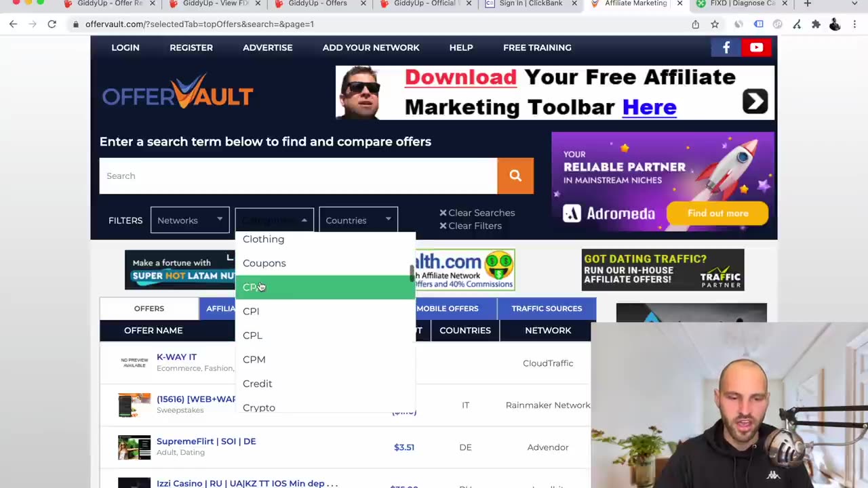This screenshot has width=868, height=488.
Task: Open the SupremeFlirt | SOI | DE offer
Action: [206, 441]
